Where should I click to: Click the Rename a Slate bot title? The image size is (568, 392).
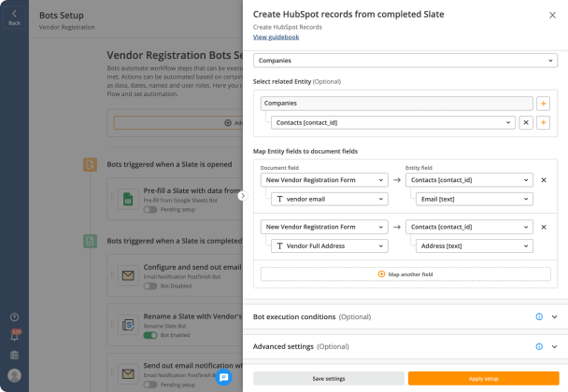pyautogui.click(x=192, y=316)
